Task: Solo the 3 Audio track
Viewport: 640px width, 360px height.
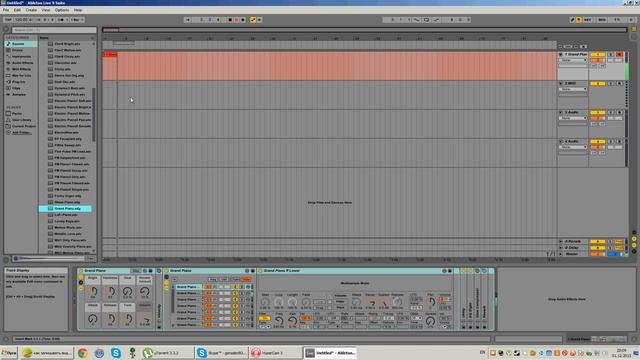Action: pyautogui.click(x=611, y=112)
